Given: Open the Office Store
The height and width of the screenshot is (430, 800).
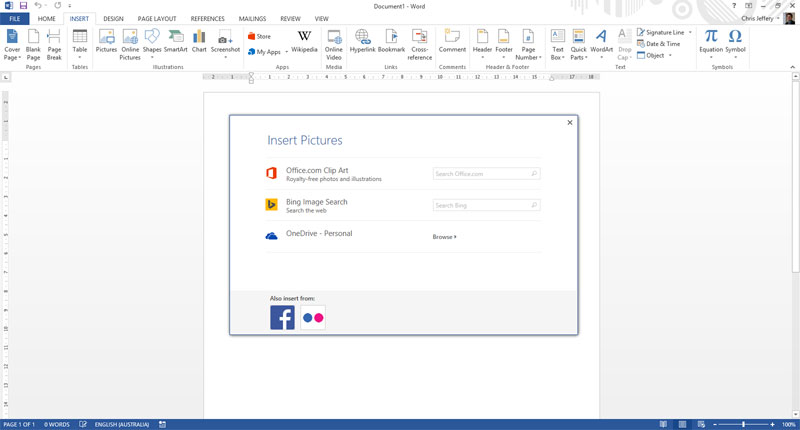Looking at the screenshot, I should (x=259, y=36).
